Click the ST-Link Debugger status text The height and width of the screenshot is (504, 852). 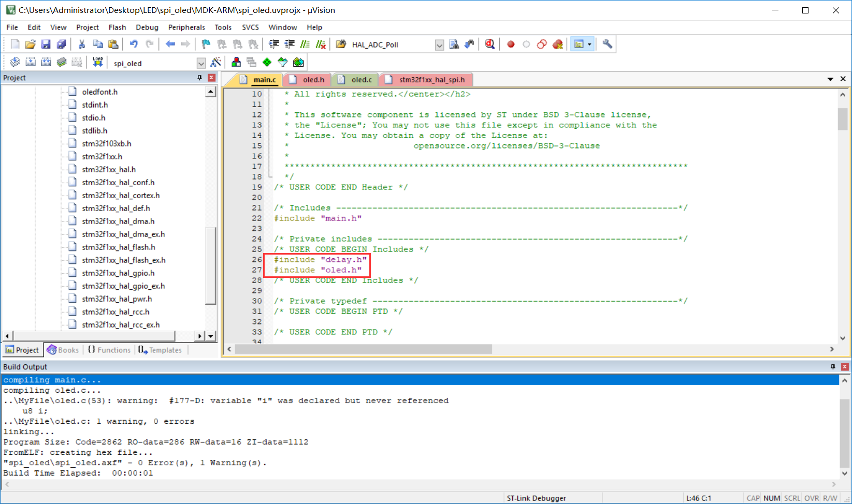(x=537, y=498)
